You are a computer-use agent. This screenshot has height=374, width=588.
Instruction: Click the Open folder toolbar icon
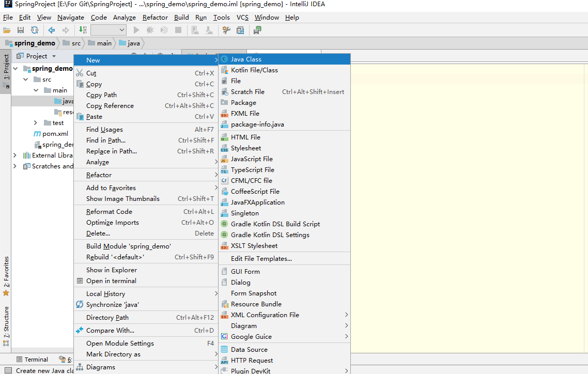coord(7,30)
